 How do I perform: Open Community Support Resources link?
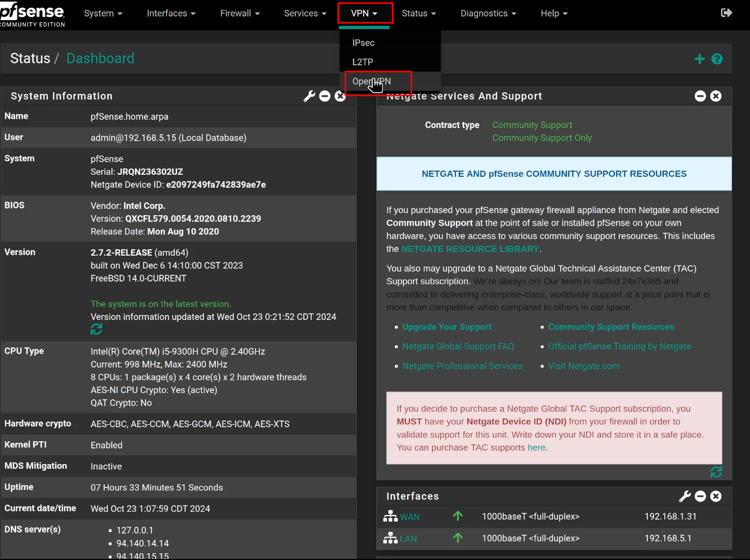click(611, 327)
